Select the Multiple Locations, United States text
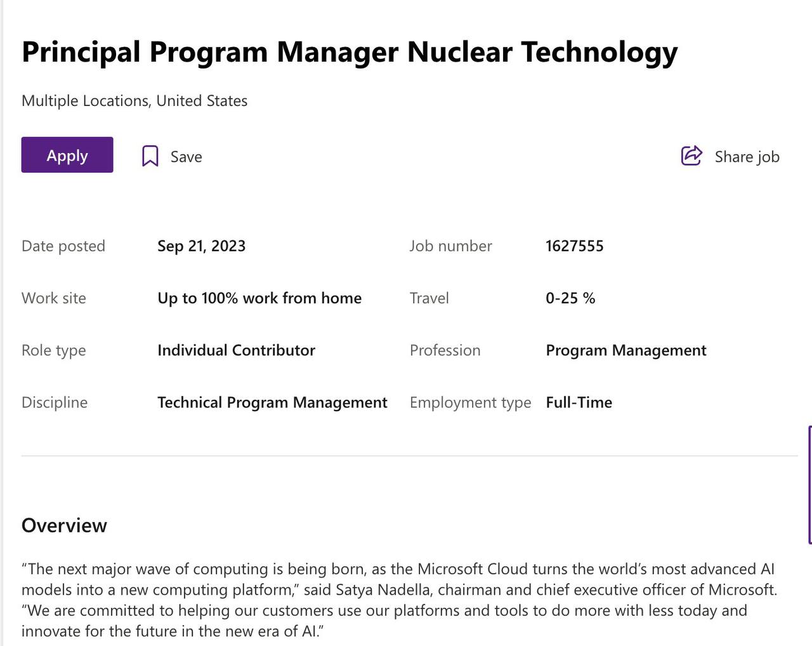Viewport: 812px width, 646px height. coord(134,101)
